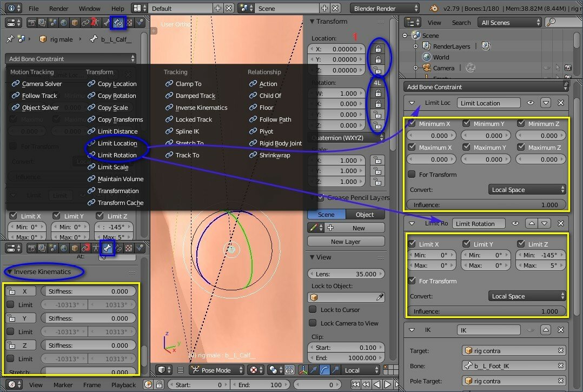Adjust Influence slider of Limit Rotation
This screenshot has width=583, height=392.
[486, 311]
